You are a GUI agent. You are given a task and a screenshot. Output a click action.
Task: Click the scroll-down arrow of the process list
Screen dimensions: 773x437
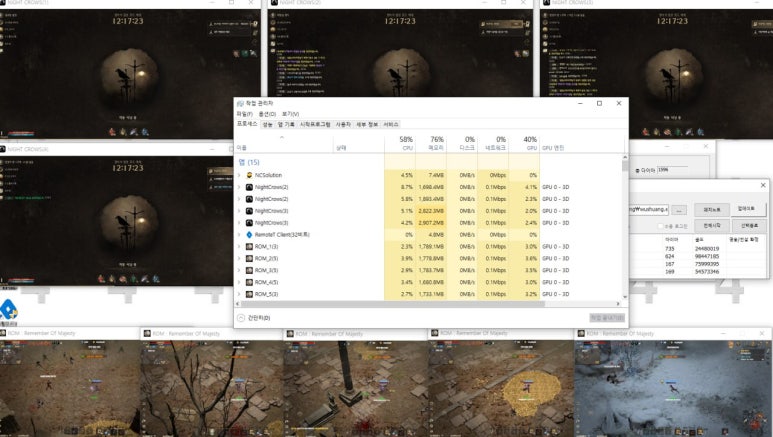625,297
